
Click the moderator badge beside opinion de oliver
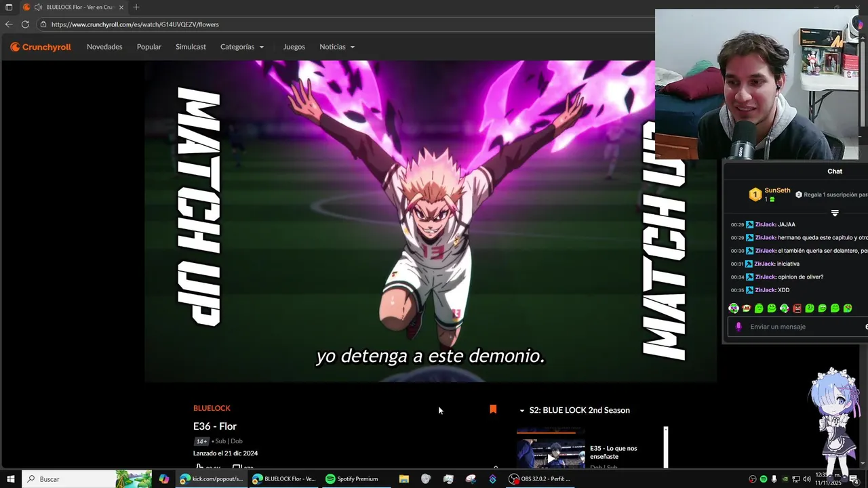pyautogui.click(x=749, y=277)
